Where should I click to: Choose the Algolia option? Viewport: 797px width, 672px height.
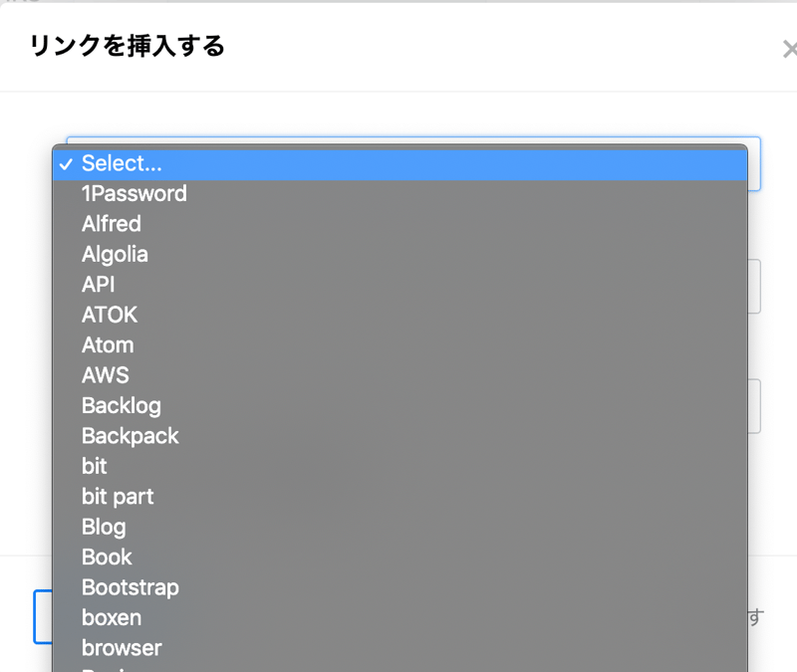pos(115,254)
